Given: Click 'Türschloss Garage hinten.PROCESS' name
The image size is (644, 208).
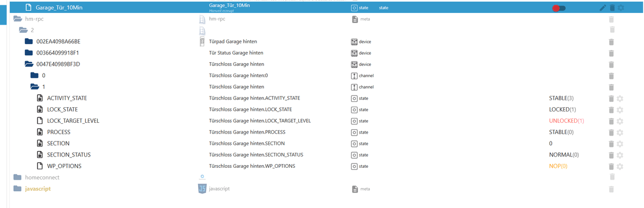Looking at the screenshot, I should point(247,132).
